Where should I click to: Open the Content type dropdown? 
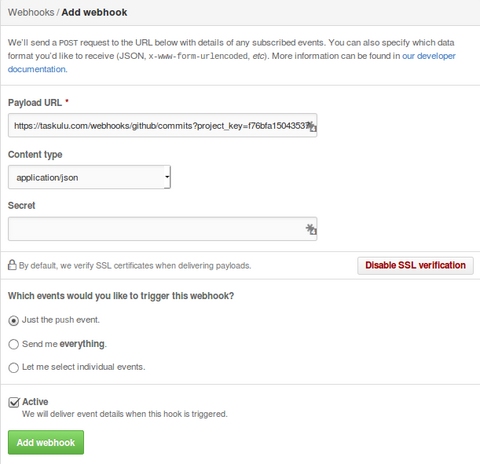pyautogui.click(x=89, y=177)
